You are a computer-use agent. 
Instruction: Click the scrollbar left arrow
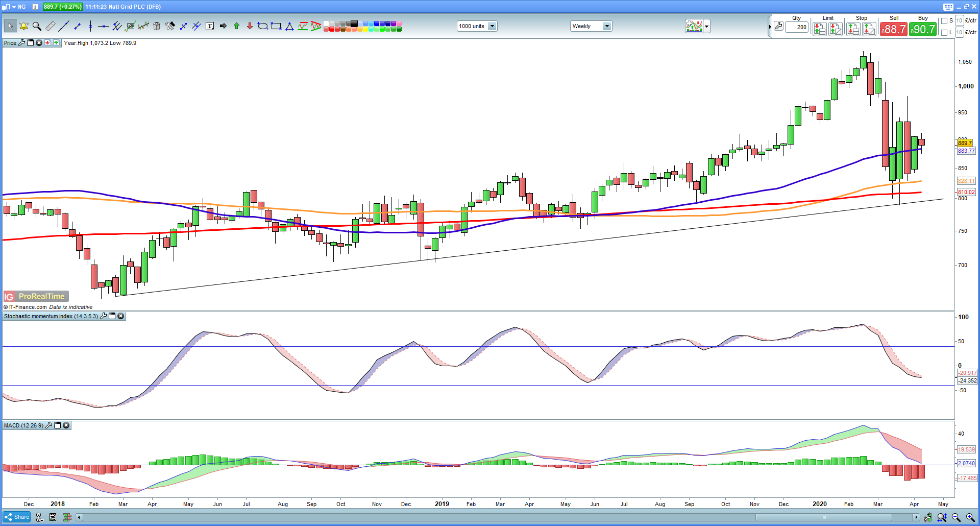click(x=79, y=517)
